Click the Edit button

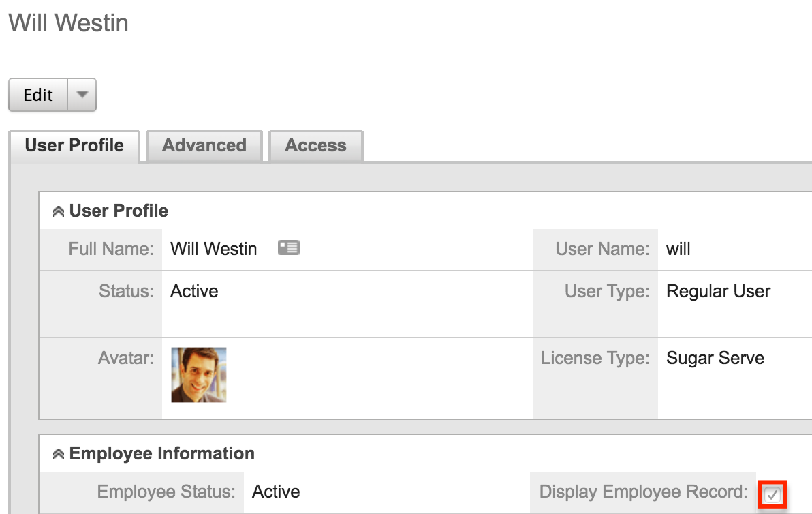pyautogui.click(x=38, y=95)
